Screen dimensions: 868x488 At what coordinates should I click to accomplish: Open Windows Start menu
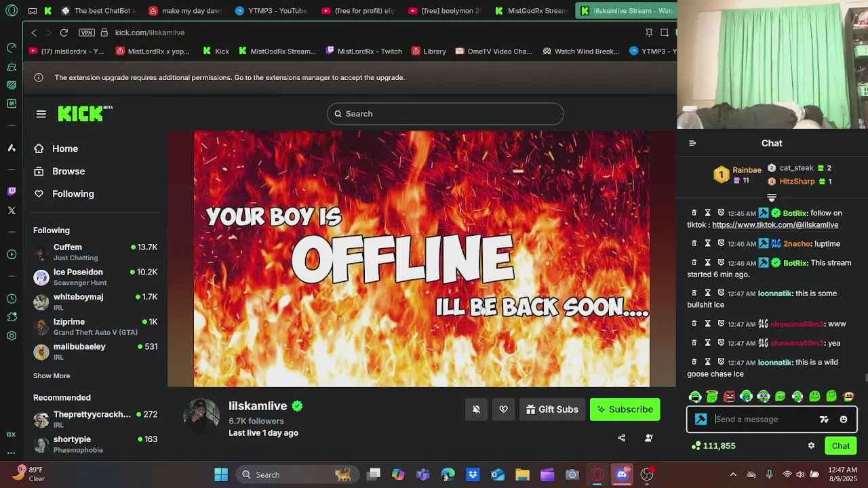(221, 474)
